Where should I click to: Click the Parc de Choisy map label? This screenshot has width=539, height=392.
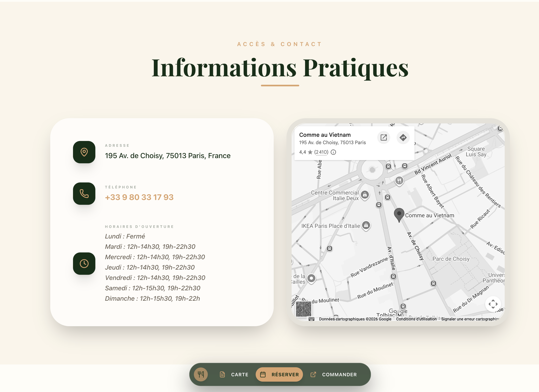tap(451, 259)
